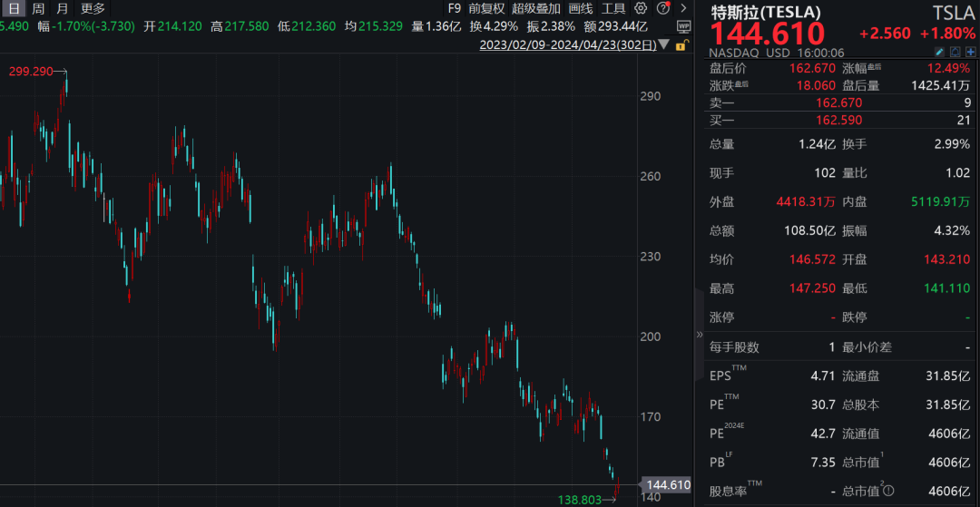The height and width of the screenshot is (507, 980).
Task: Toggle the orange lock icon for range
Action: click(682, 45)
